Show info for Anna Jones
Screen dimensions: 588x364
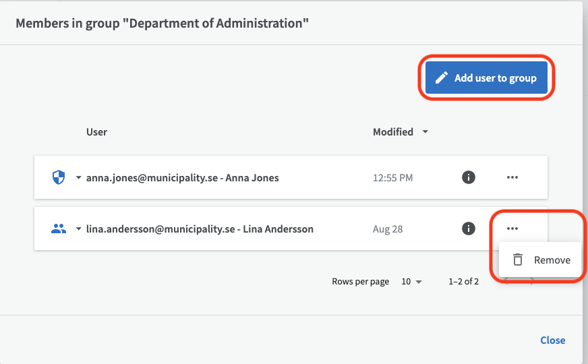click(x=469, y=177)
